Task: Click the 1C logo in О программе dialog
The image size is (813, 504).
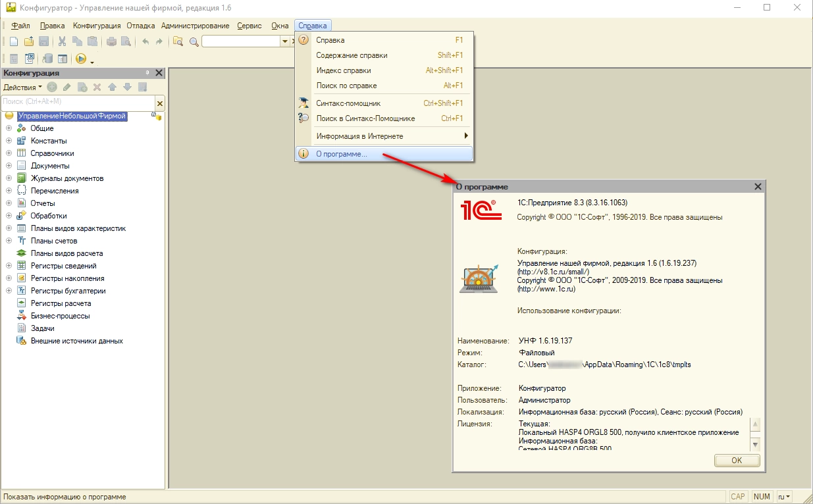Action: pos(481,210)
